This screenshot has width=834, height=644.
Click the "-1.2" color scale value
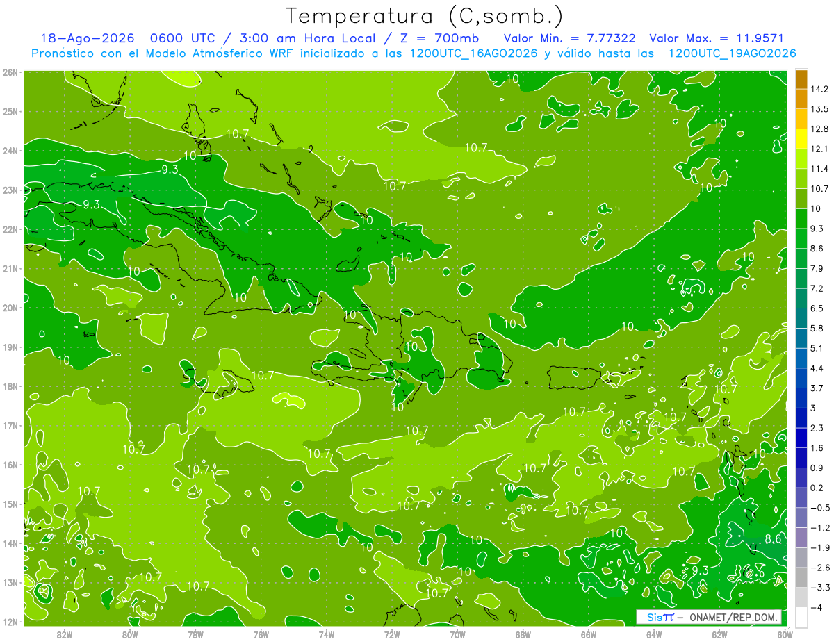(819, 527)
